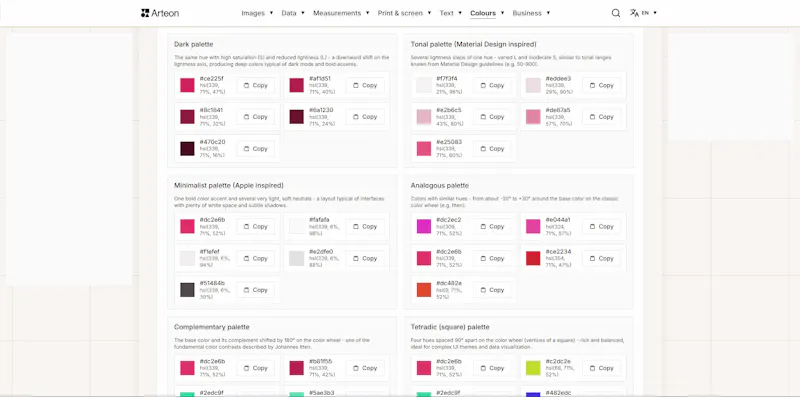The width and height of the screenshot is (800, 397).
Task: Select the #6a1230 swatch
Action: (x=296, y=117)
